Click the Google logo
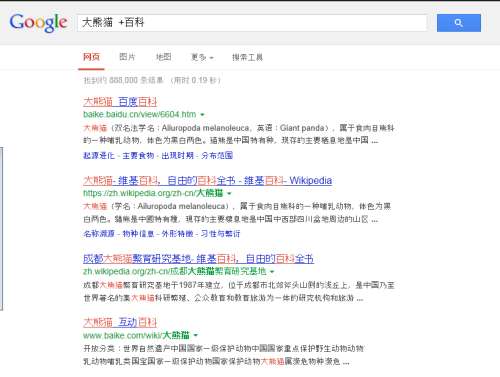 tap(38, 23)
